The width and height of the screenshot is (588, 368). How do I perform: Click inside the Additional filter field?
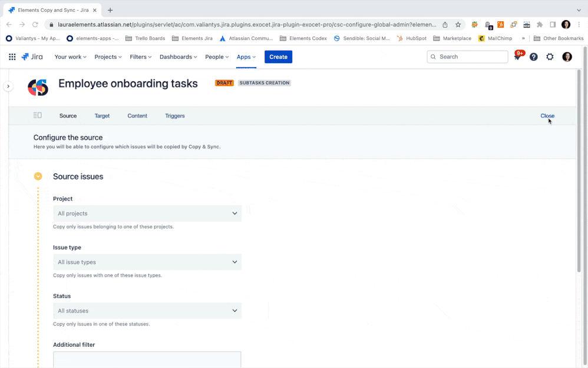(147, 359)
